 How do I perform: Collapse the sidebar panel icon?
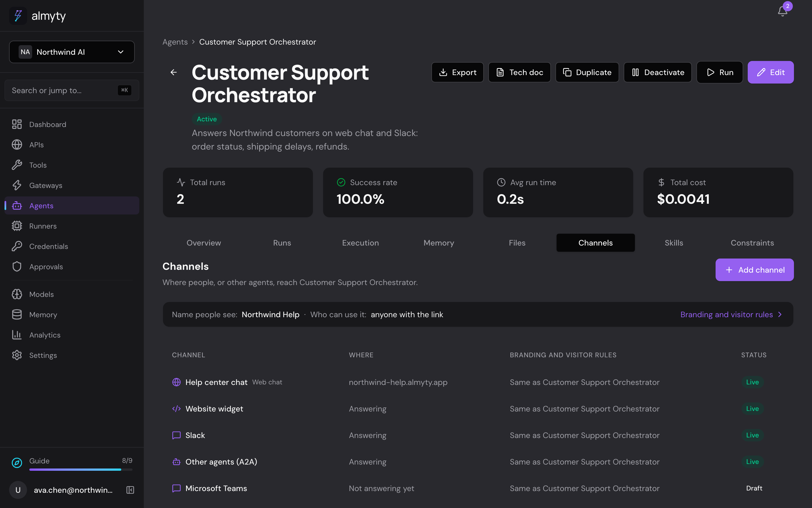point(130,490)
